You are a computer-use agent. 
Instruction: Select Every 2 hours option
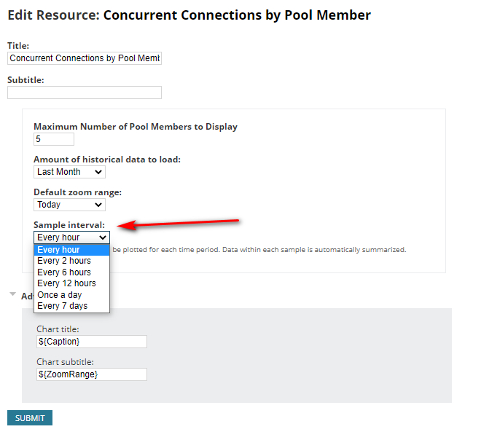pos(71,261)
